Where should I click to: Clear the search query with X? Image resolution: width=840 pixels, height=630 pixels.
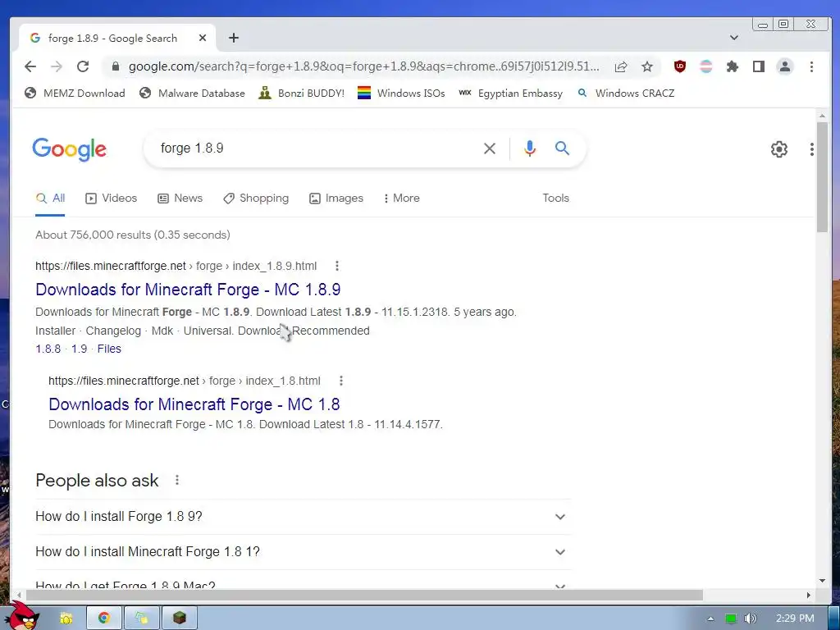pos(490,148)
